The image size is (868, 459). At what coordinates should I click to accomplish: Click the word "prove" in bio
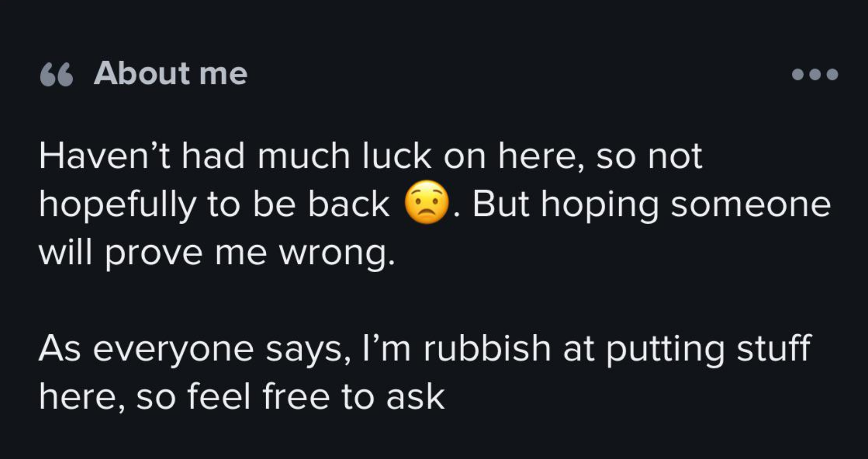153,253
